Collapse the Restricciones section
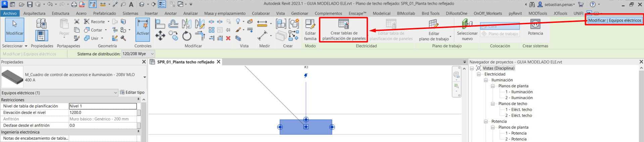The image size is (644, 142). point(138,100)
